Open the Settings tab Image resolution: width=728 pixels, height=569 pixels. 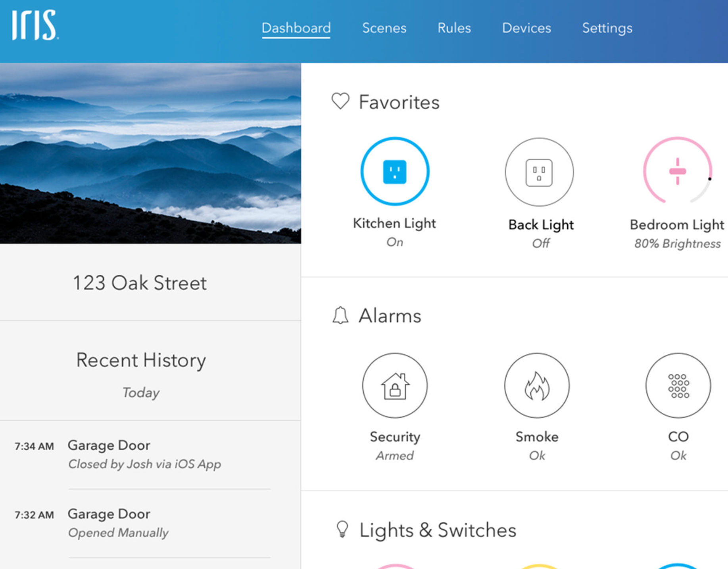coord(607,28)
